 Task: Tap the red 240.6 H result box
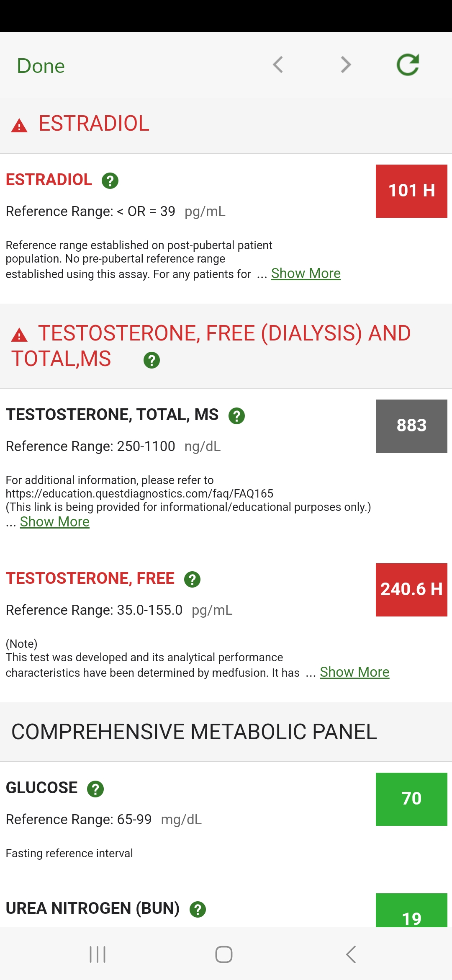click(411, 590)
